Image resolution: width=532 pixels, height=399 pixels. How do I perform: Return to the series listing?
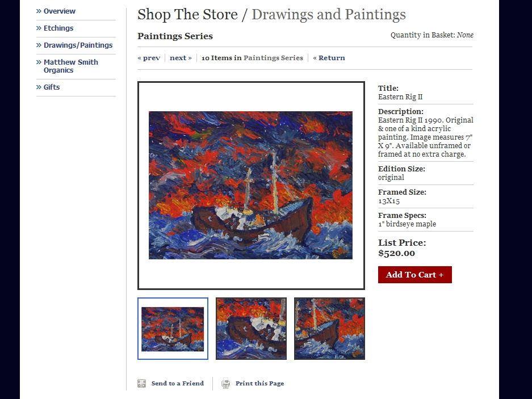(329, 58)
